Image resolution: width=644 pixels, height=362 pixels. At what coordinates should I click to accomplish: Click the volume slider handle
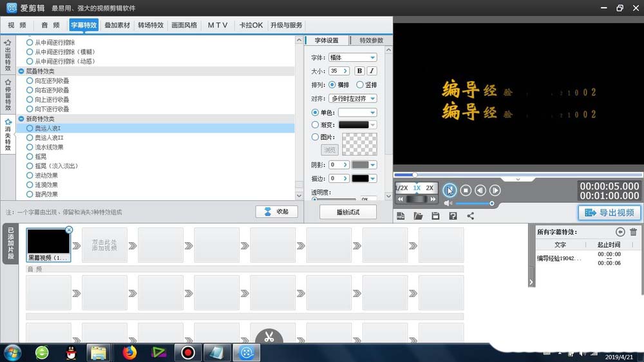tap(491, 204)
